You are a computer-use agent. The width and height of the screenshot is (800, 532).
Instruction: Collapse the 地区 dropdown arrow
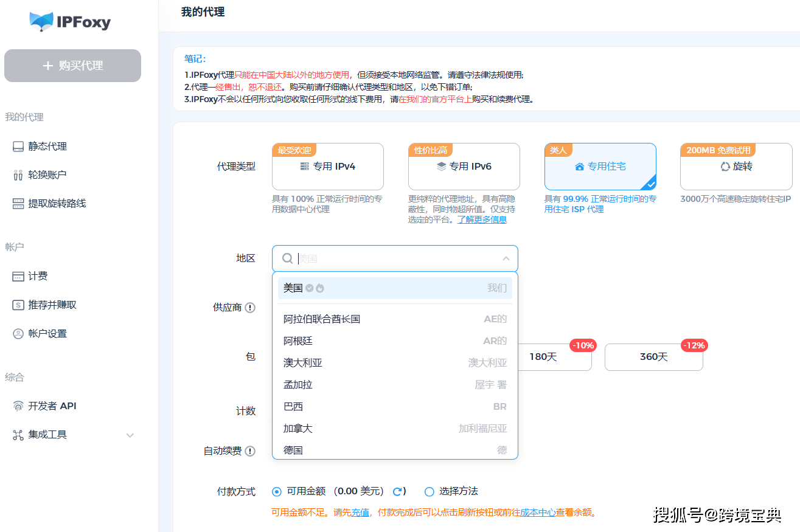click(x=506, y=259)
